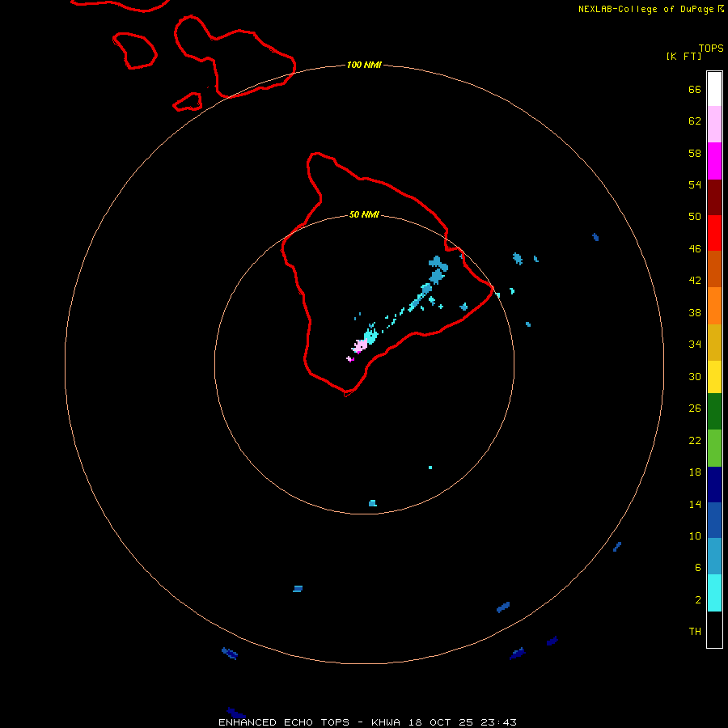
Task: Click the light blue echo on 50 NMI ring bottom
Action: (372, 503)
